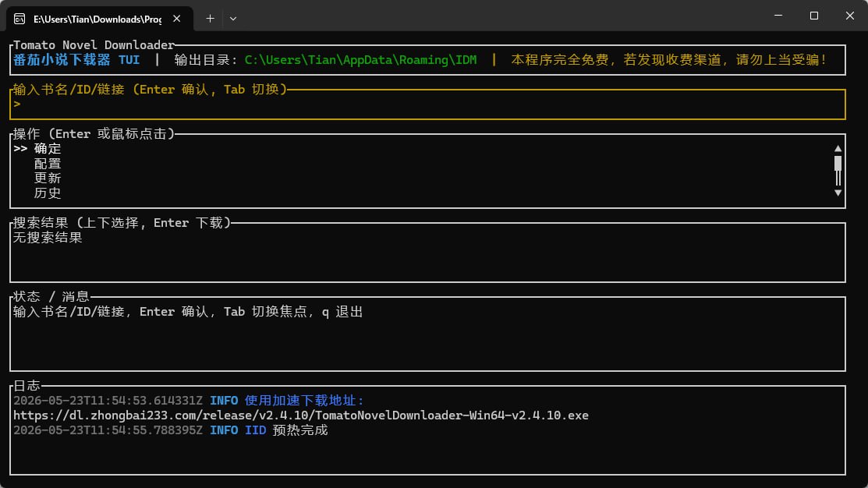Open the new-tab profile dropdown
This screenshot has width=868, height=488.
tap(233, 19)
